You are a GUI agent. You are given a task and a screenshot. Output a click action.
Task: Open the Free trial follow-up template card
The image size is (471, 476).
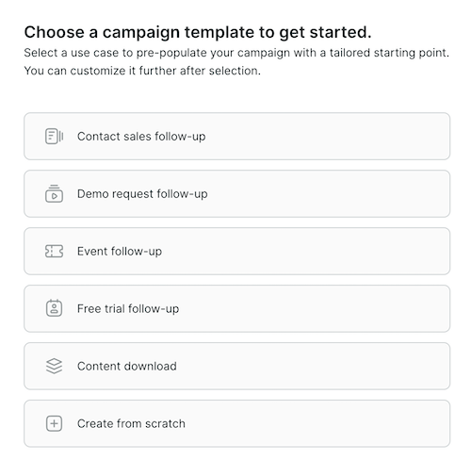[x=237, y=308]
